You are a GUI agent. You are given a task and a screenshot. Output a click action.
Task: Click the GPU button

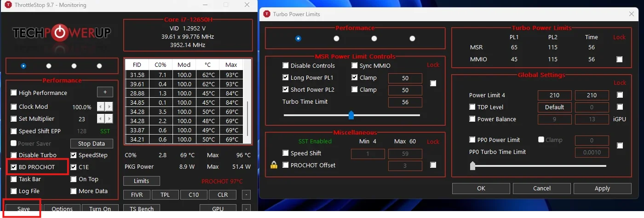(x=218, y=209)
